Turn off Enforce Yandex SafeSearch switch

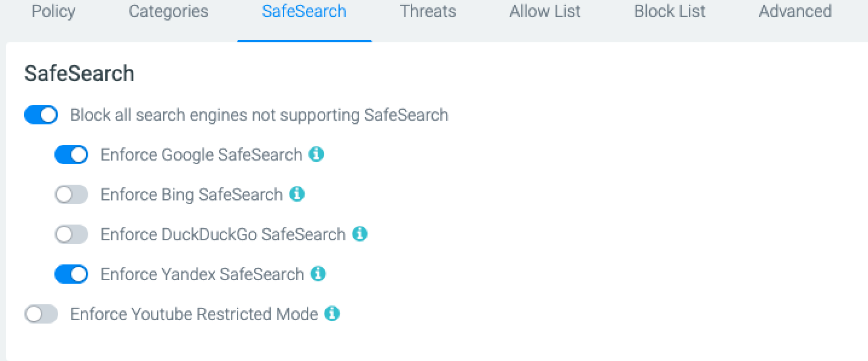pos(71,274)
